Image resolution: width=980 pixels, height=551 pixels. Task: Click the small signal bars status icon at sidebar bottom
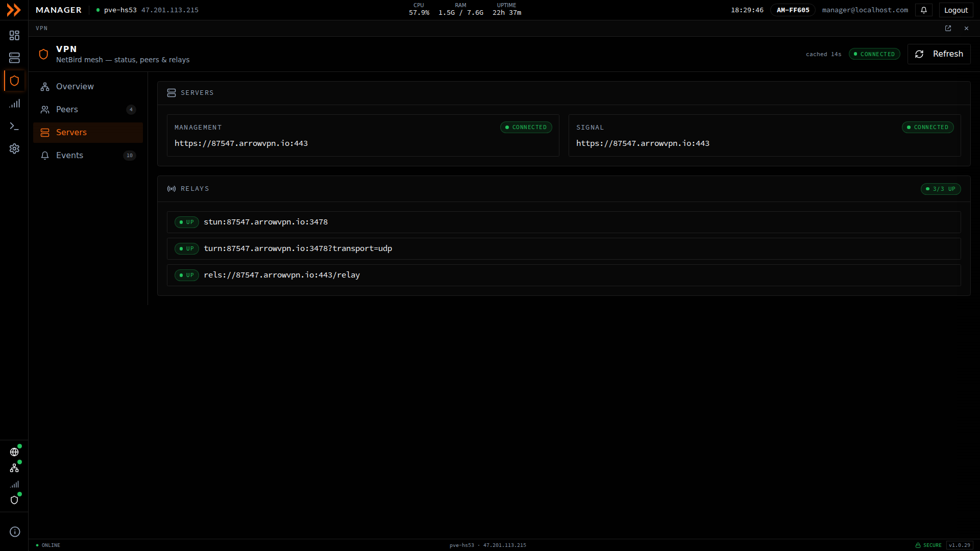click(x=14, y=484)
